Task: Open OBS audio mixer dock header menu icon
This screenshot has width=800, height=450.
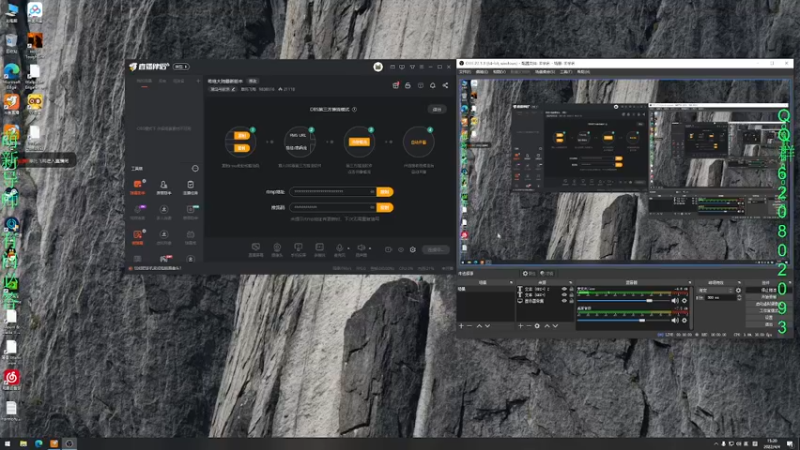Action: pos(689,282)
